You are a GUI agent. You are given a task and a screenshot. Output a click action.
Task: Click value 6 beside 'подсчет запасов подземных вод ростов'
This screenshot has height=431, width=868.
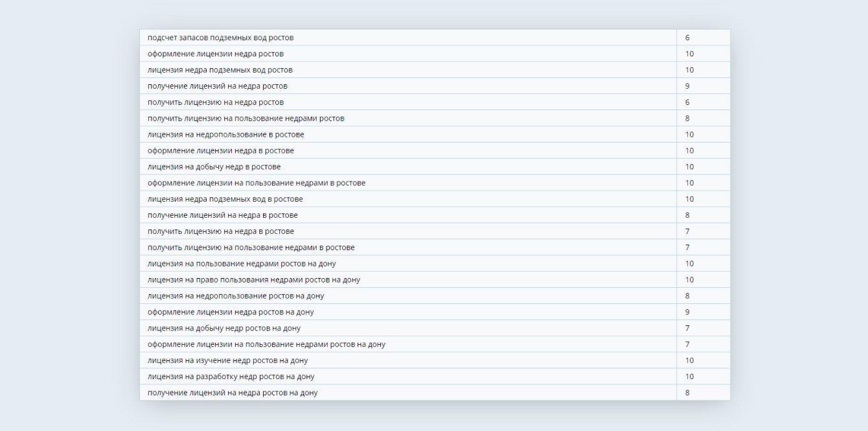tap(687, 38)
